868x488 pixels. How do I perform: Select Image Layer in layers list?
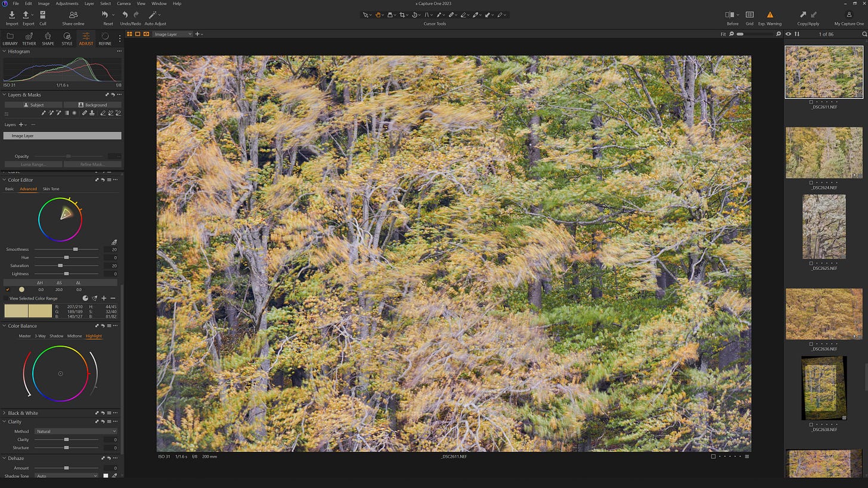pos(62,136)
